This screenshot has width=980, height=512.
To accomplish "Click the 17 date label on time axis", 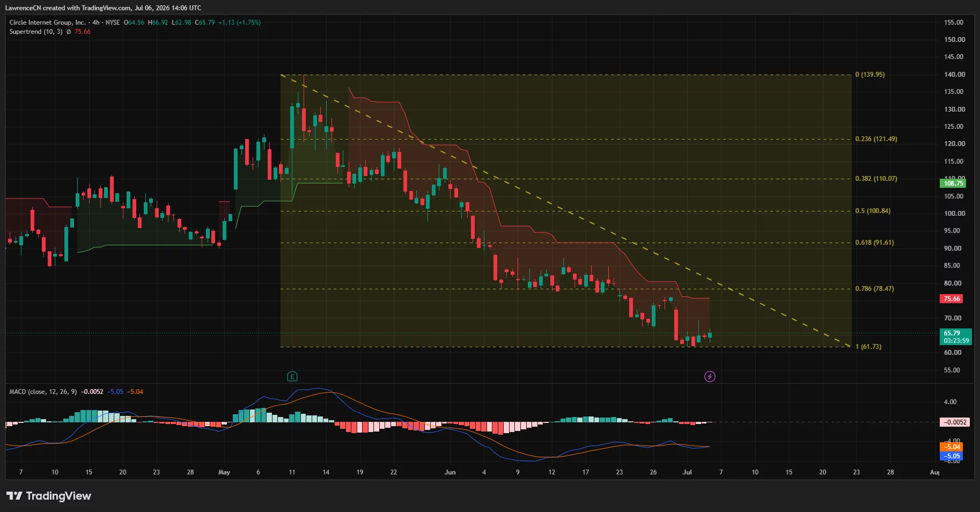I will [585, 472].
